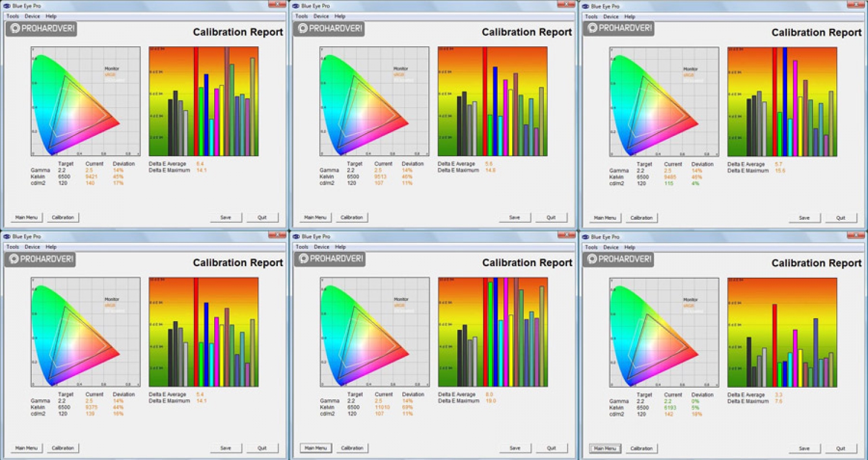Click the Blue Eye Pro title icon, bottom-right window
Screen dimensions: 868x460
pyautogui.click(x=586, y=237)
